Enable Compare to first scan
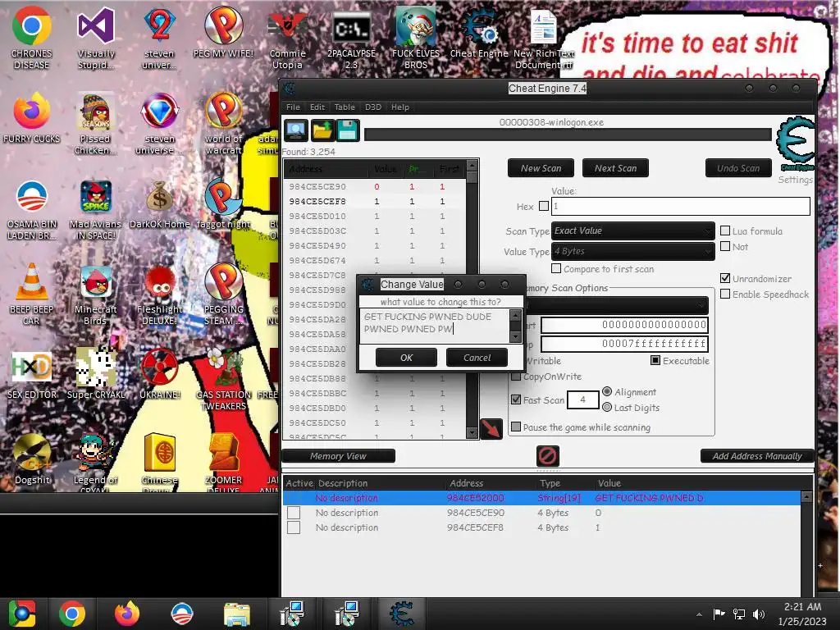The width and height of the screenshot is (840, 630). [557, 268]
